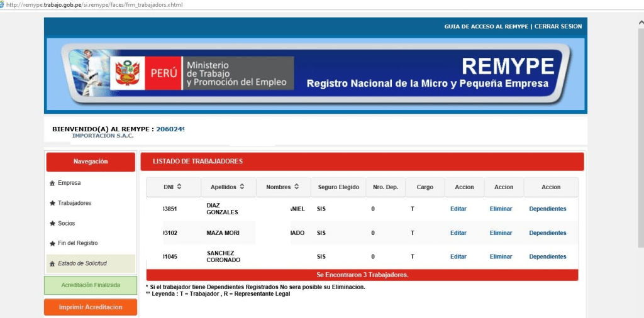Click the star icon beside Fin del Registro
This screenshot has height=318, width=644.
(x=52, y=244)
